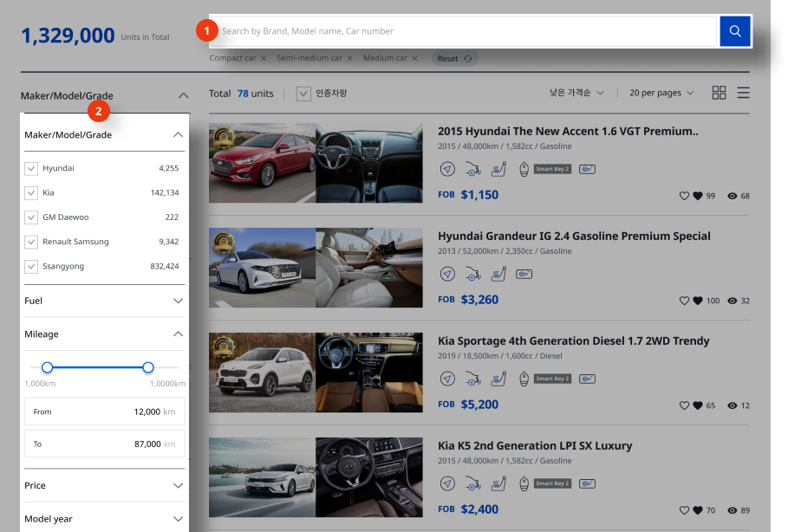
Task: Collapse the inner Maker/Model/Grade filter panel
Action: click(178, 134)
